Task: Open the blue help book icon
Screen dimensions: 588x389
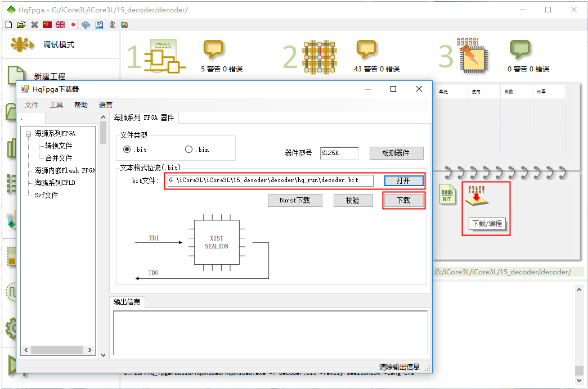Action: point(86,25)
